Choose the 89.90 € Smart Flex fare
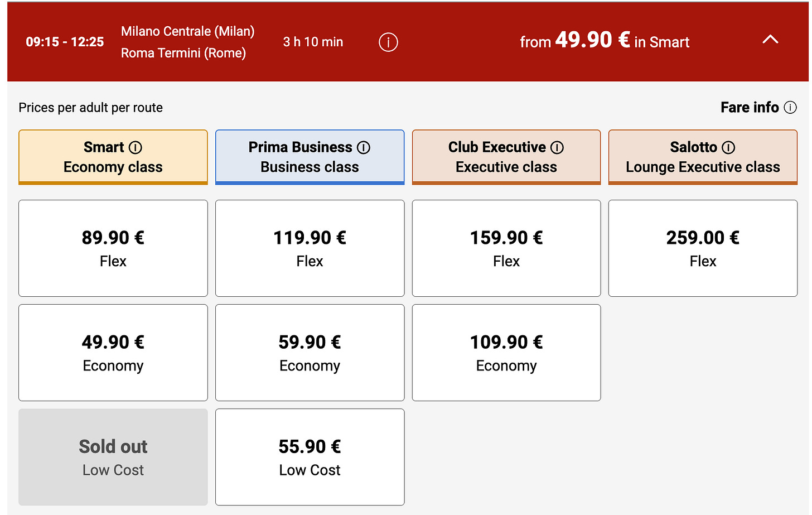812x515 pixels. point(113,248)
